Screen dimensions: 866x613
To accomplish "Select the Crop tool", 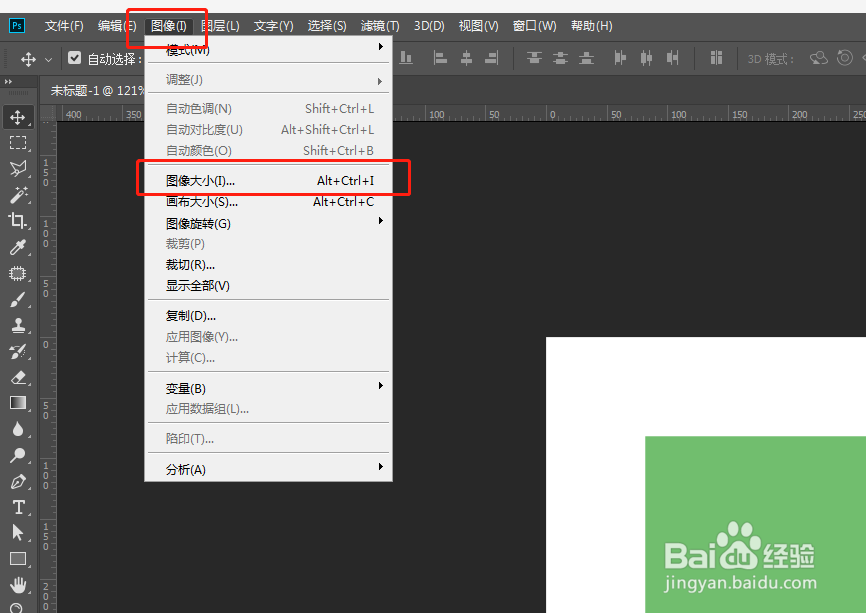I will (x=18, y=221).
